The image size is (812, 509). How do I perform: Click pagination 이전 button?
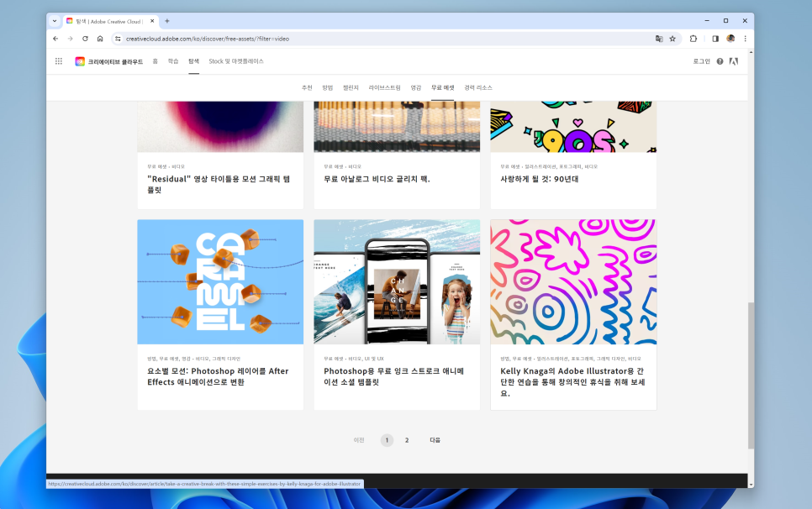[359, 440]
